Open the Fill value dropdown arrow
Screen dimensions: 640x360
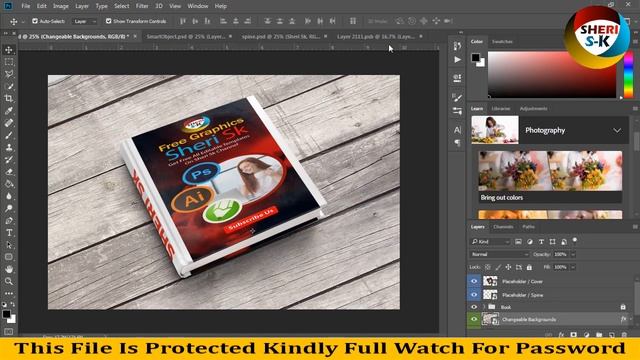click(573, 267)
